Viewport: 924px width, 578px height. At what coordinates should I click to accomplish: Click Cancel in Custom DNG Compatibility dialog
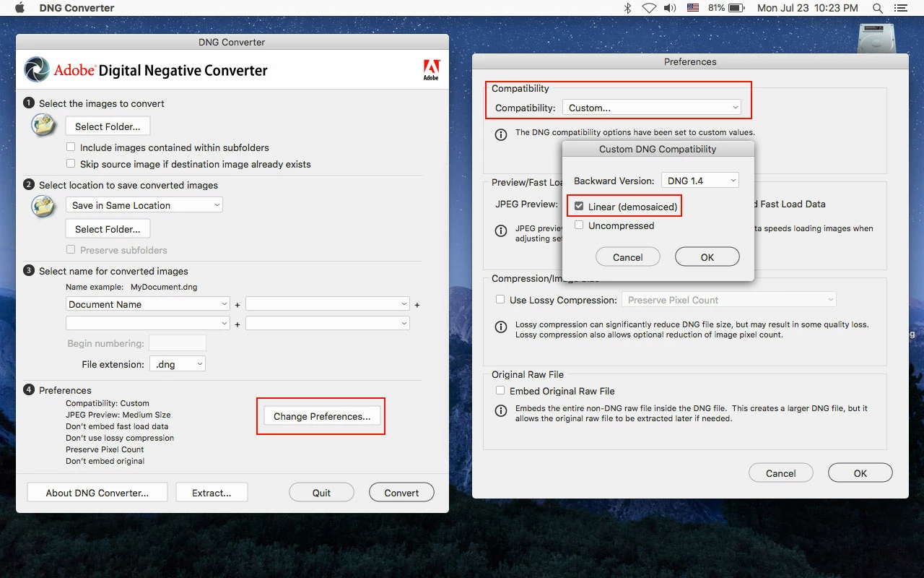pos(628,257)
